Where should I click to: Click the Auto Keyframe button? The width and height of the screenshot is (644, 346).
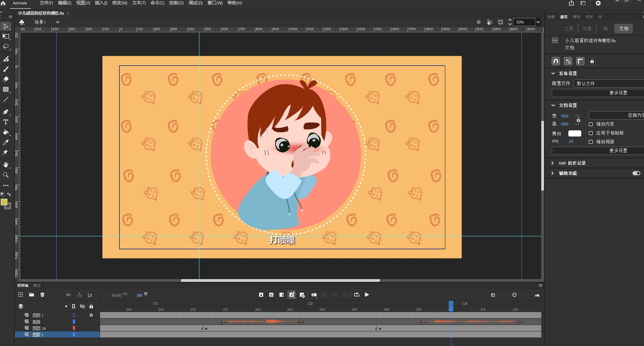coord(292,295)
